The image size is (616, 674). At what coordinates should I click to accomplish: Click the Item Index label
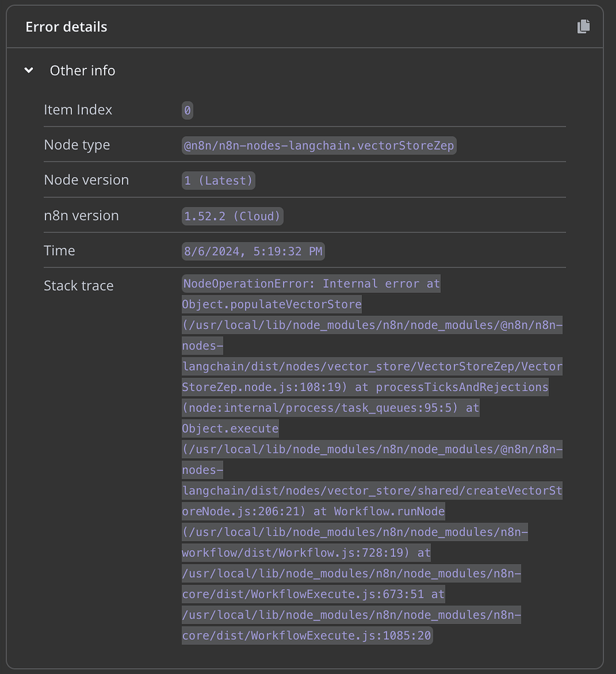click(78, 110)
